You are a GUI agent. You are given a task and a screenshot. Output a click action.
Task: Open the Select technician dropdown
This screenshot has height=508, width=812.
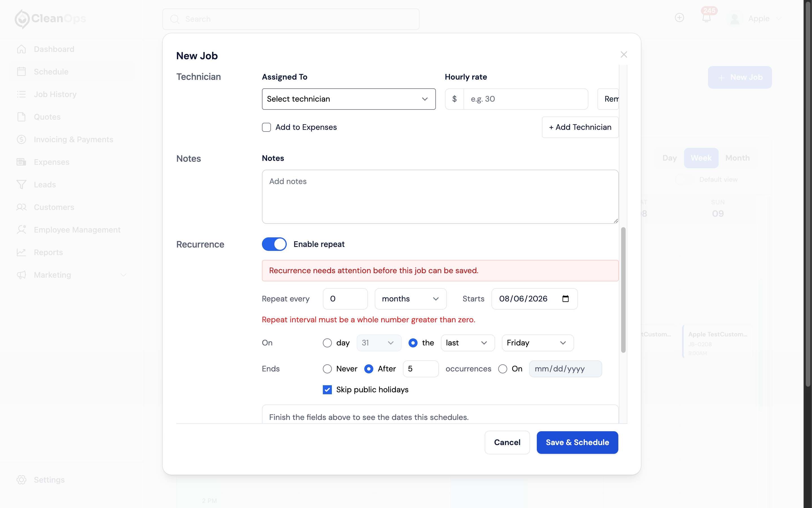coord(348,99)
